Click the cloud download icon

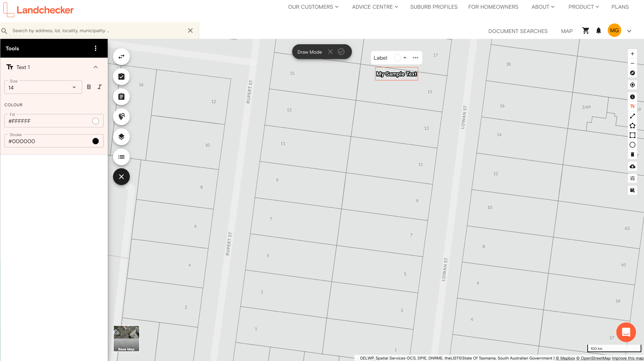(x=632, y=167)
